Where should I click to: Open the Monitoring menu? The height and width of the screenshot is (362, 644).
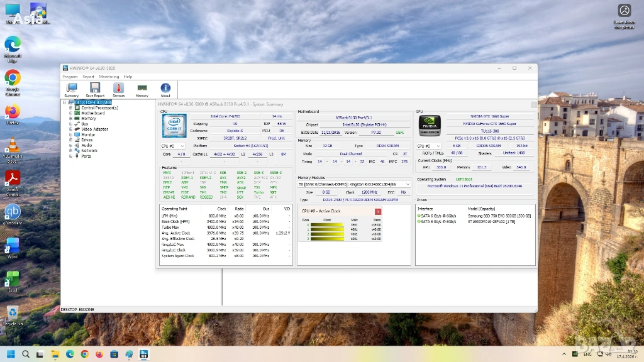pos(109,77)
